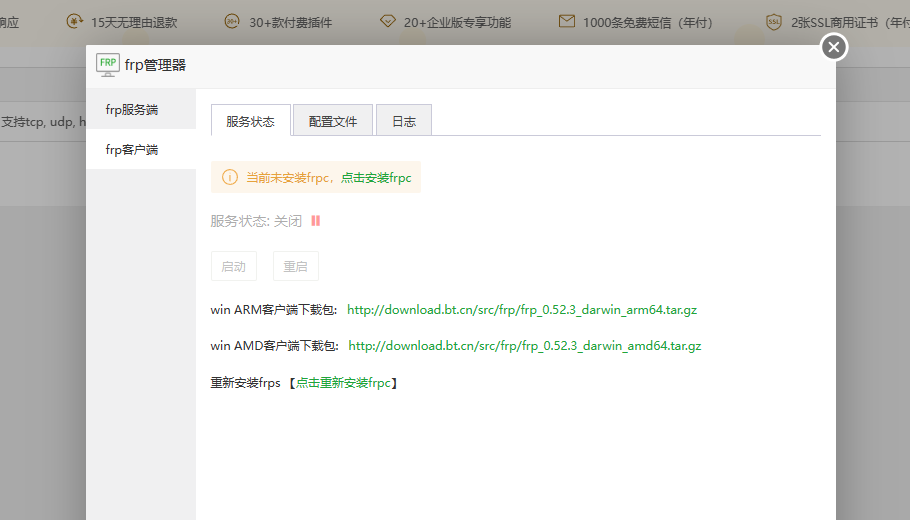The height and width of the screenshot is (520, 910).
Task: Close the frp管理器 dialog with X button
Action: pos(834,47)
